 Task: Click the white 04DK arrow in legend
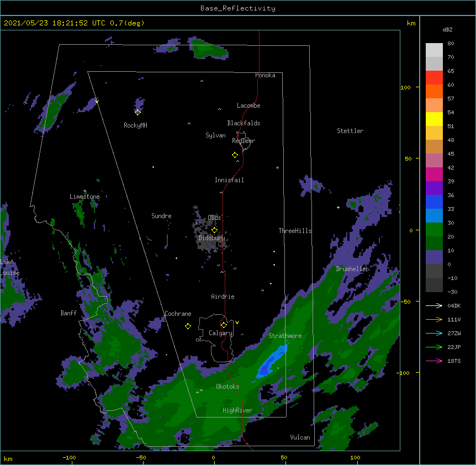pyautogui.click(x=434, y=305)
